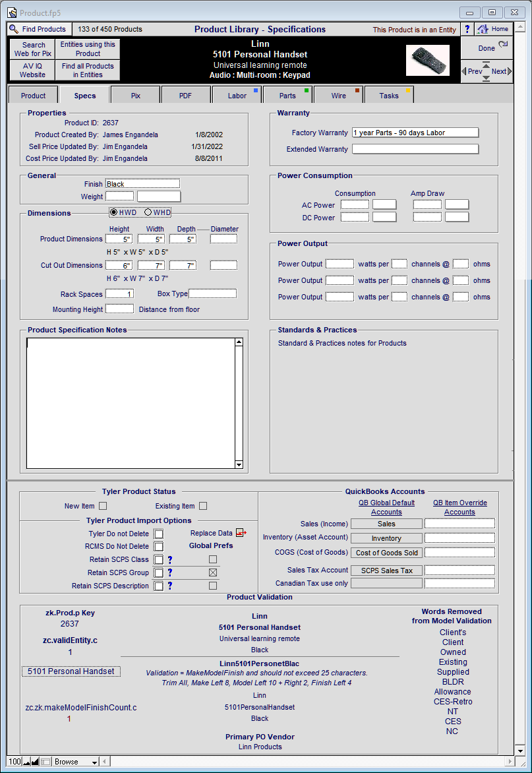Go Home using the house icon

coord(483,29)
